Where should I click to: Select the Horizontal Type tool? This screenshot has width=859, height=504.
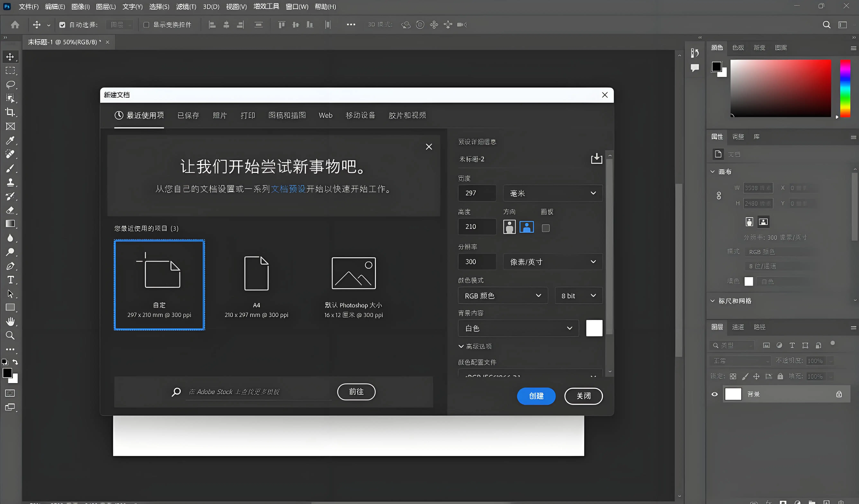click(x=10, y=280)
